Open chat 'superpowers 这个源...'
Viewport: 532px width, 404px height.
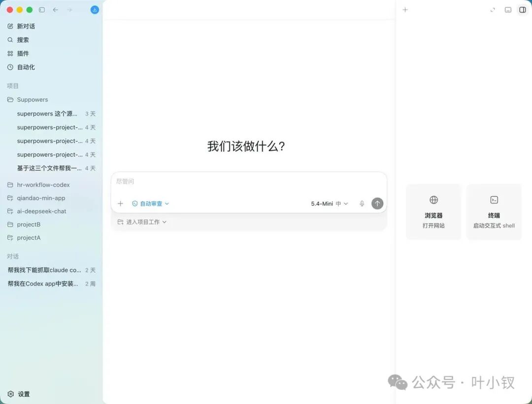(x=56, y=114)
